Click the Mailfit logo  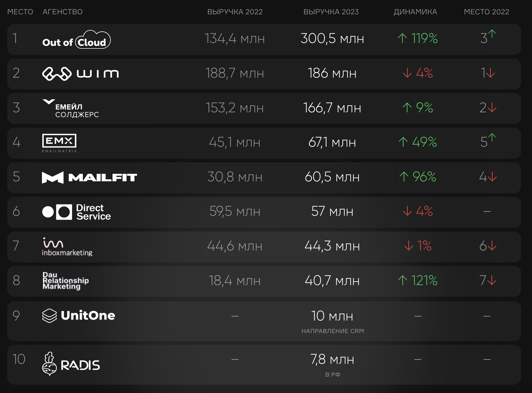[89, 177]
